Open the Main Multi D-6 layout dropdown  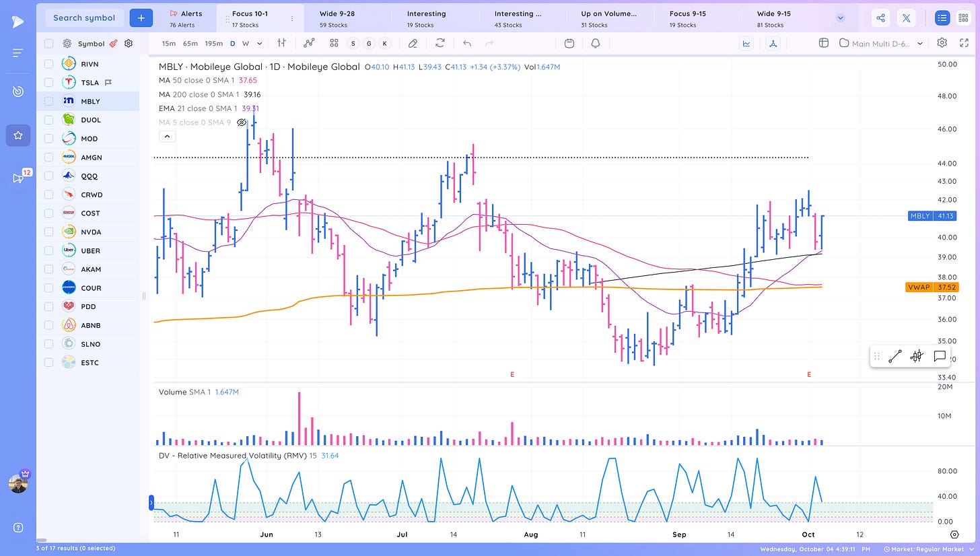tap(882, 43)
